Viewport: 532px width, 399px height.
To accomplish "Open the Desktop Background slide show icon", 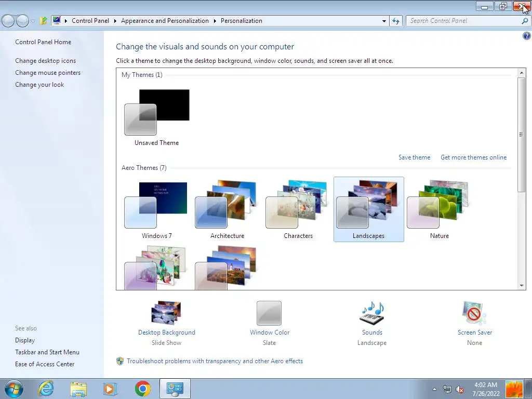I will 166,313.
